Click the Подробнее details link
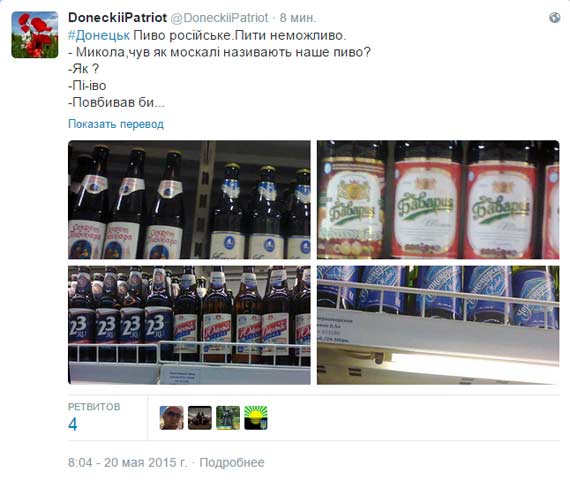 232,463
